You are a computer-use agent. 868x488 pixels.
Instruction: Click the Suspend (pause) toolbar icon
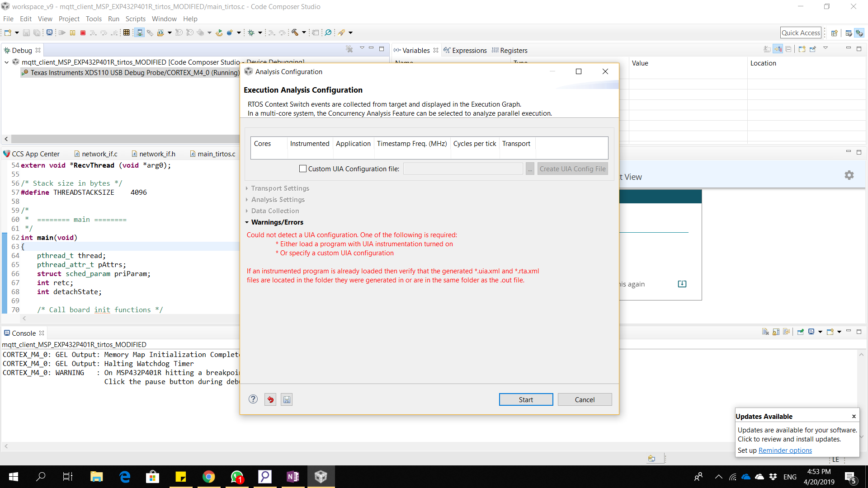[72, 33]
